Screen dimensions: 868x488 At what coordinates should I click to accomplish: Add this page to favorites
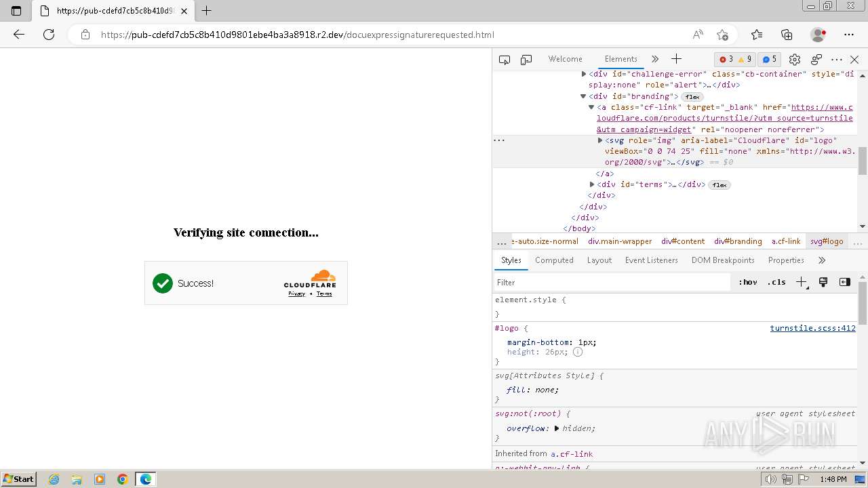[x=722, y=35]
